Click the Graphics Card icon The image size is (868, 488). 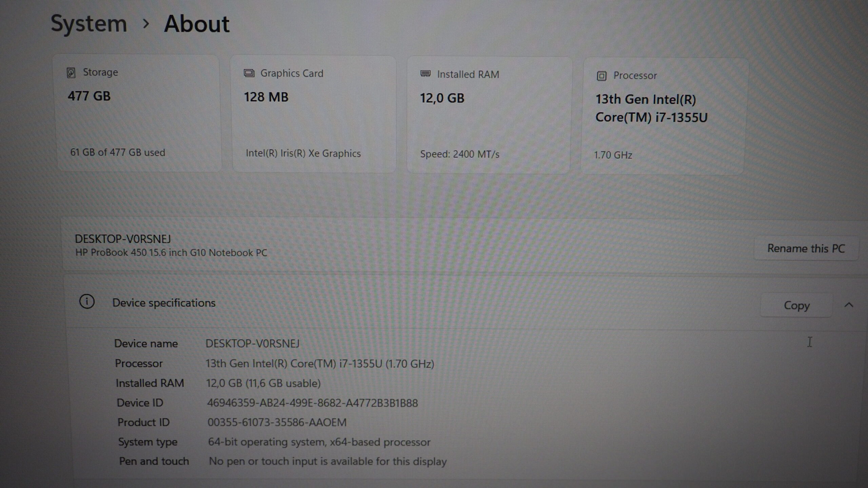point(249,73)
